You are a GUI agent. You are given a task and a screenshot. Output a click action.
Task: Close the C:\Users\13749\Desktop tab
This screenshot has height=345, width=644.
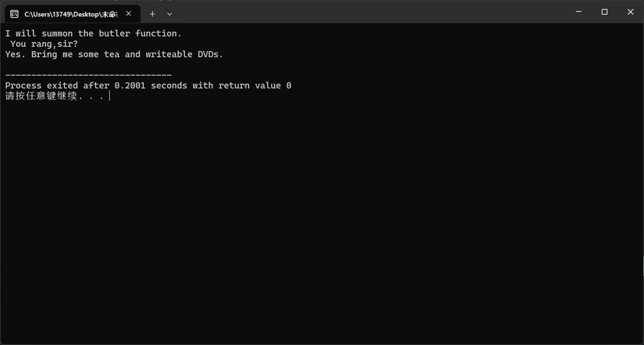point(129,14)
